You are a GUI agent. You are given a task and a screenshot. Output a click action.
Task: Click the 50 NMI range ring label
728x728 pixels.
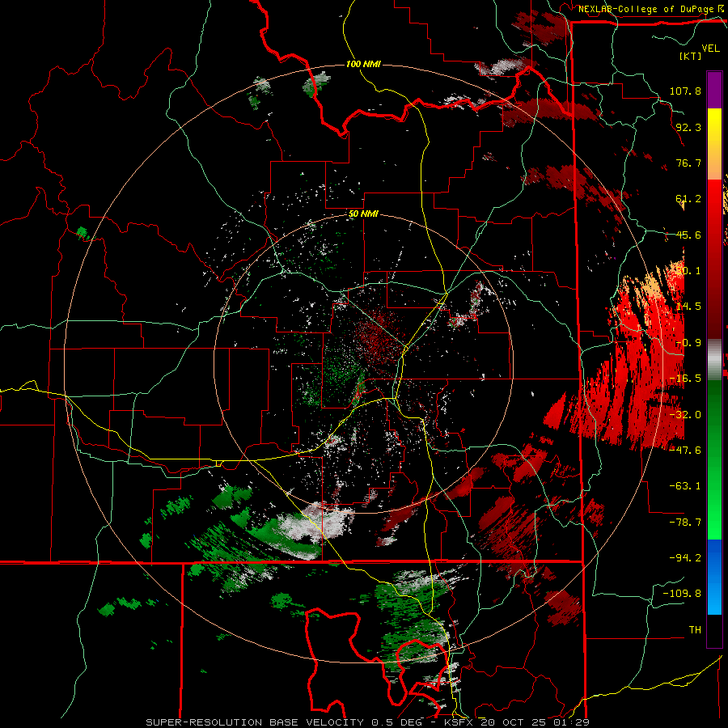tap(363, 214)
